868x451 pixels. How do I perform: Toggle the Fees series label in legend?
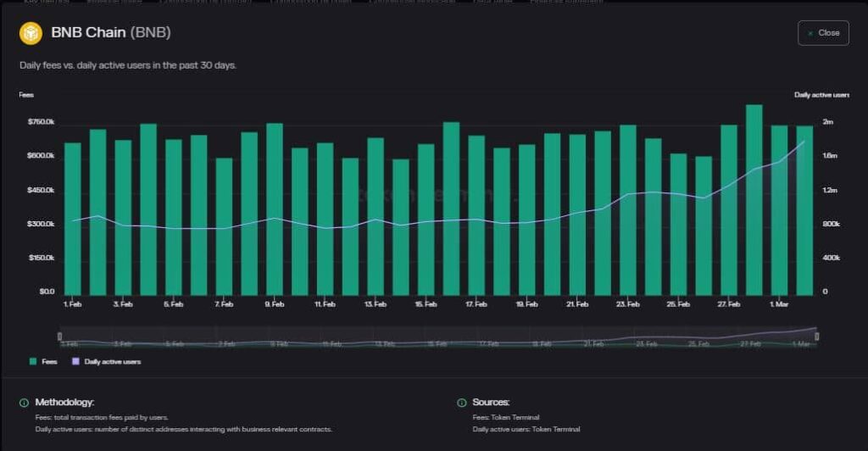point(50,361)
